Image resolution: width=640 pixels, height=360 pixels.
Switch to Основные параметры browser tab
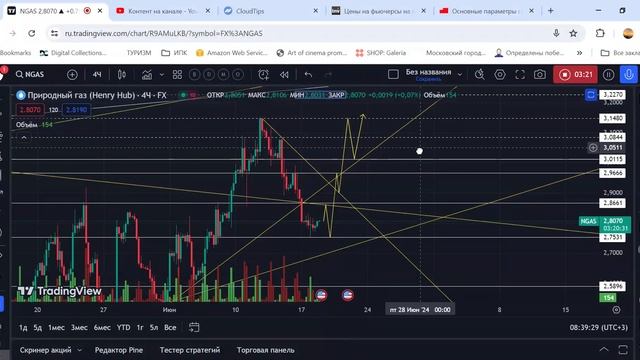click(x=487, y=11)
